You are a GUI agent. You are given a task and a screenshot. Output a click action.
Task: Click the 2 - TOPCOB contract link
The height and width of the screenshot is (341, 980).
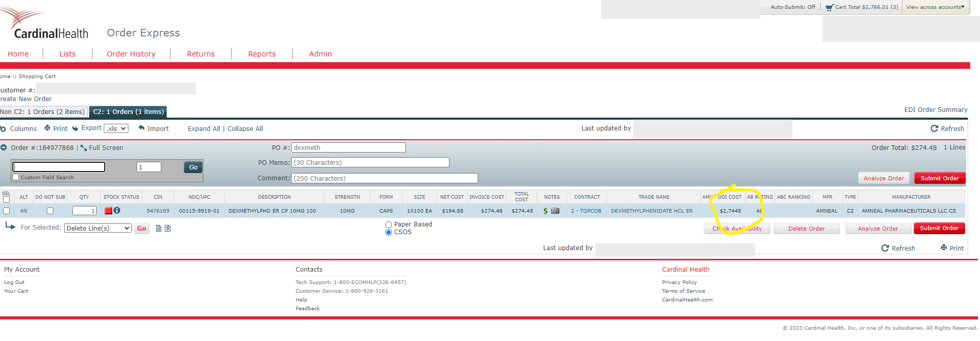click(586, 211)
